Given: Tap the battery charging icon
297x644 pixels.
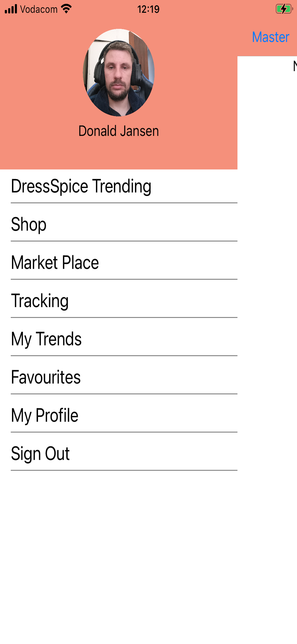Looking at the screenshot, I should 284,9.
